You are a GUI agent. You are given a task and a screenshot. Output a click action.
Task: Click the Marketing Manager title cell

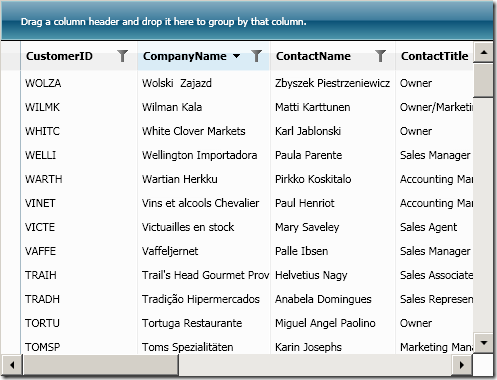[434, 345]
